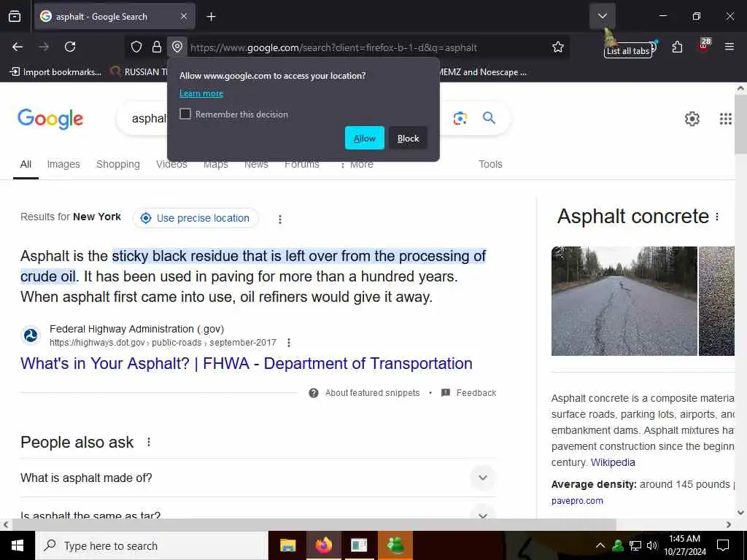Screen dimensions: 747x560
Task: Switch to the Images tab
Action: 63,164
